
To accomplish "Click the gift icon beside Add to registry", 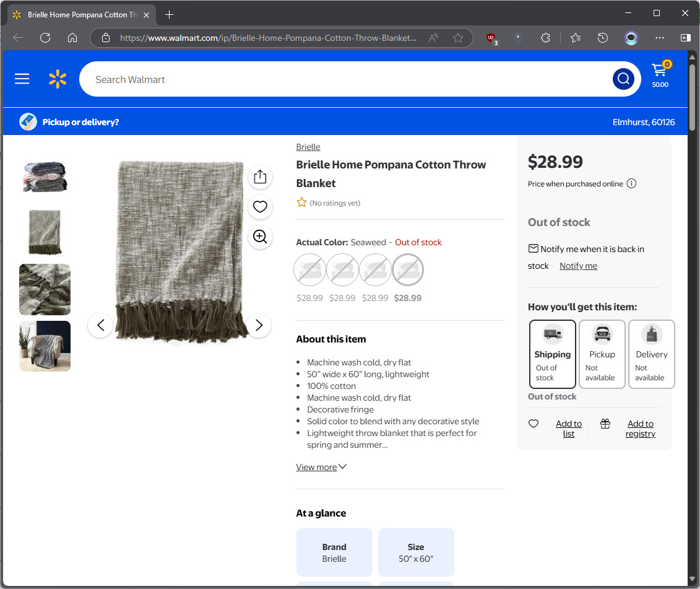I will tap(605, 423).
